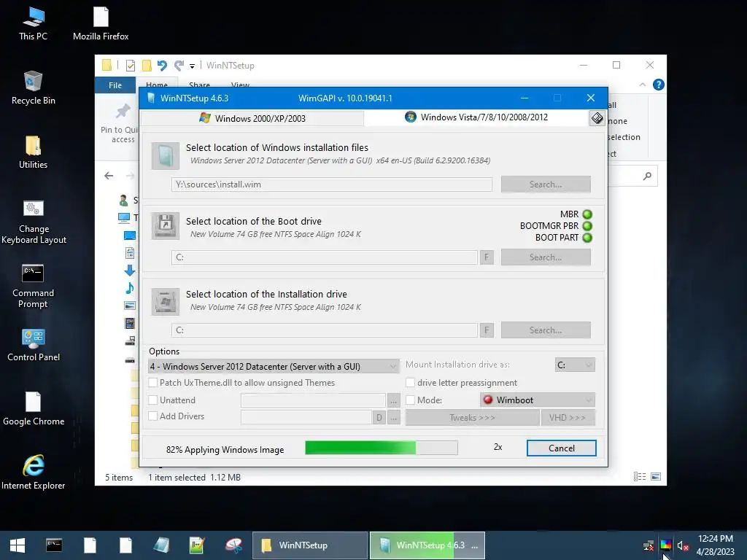Click the Explorer Help question mark icon

pyautogui.click(x=659, y=85)
